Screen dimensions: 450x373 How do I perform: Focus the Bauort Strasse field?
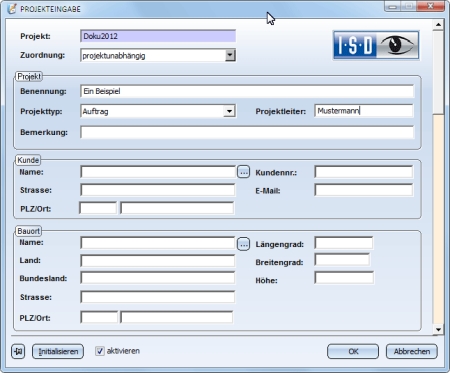pyautogui.click(x=158, y=297)
